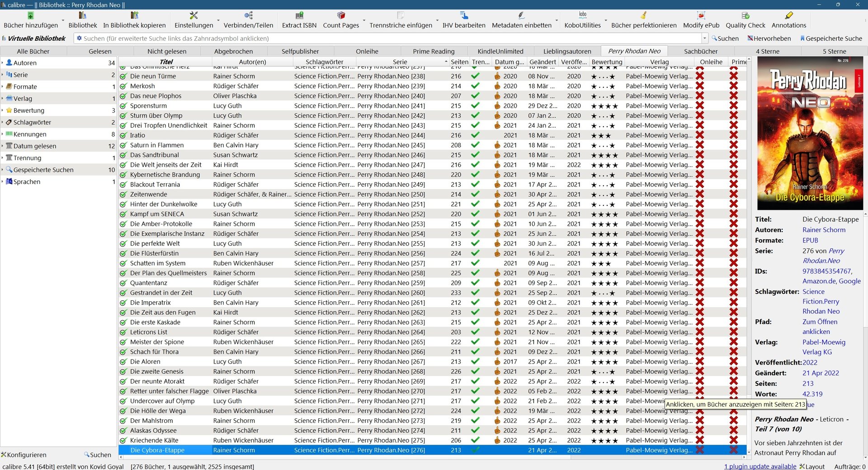Viewport: 868px width, 470px height.
Task: Sort by the Titel column header
Action: point(166,62)
